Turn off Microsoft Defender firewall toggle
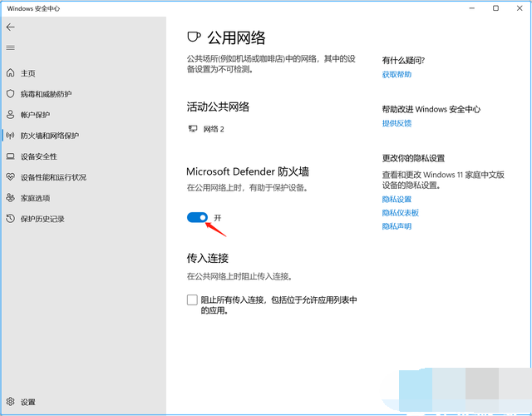 197,217
